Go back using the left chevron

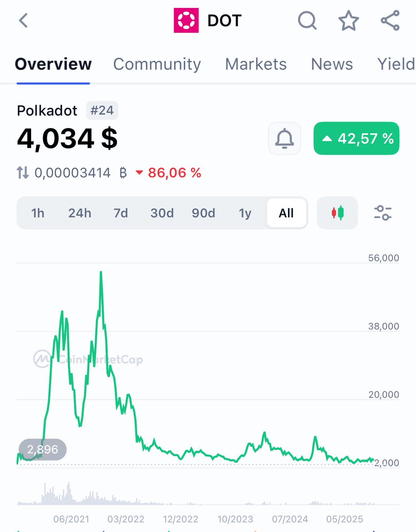coord(23,20)
